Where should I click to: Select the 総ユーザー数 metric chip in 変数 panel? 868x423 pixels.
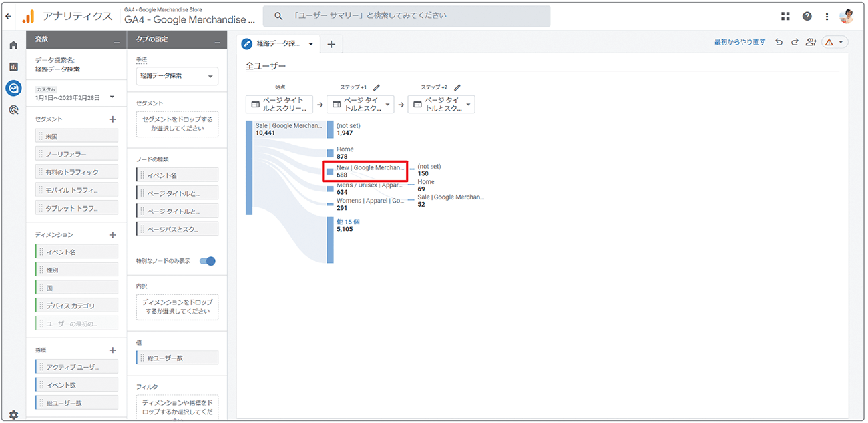click(x=76, y=403)
